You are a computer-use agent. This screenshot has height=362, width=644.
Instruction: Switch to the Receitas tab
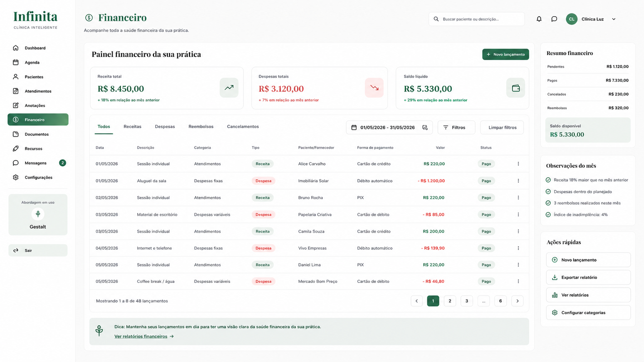pos(132,127)
